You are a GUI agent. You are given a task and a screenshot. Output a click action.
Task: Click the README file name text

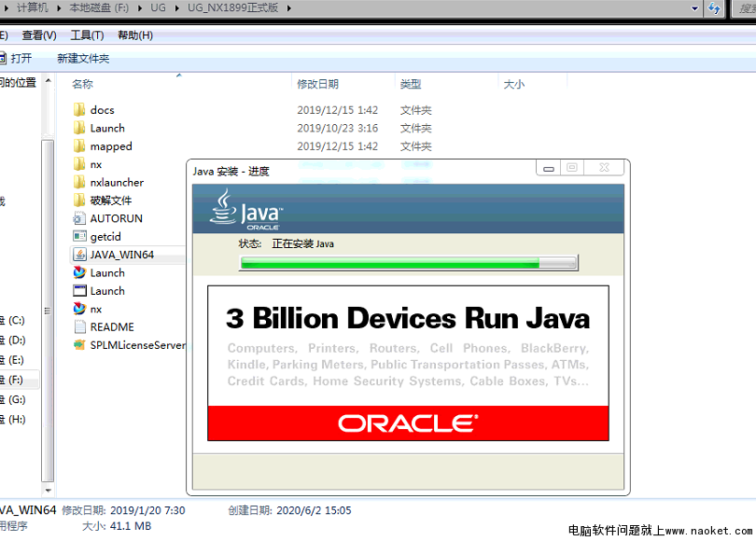click(x=112, y=327)
